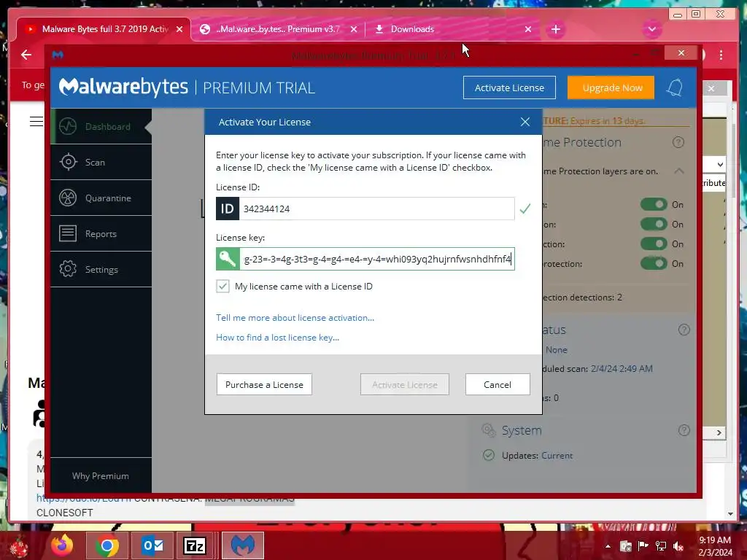The height and width of the screenshot is (560, 747).
Task: Uncheck My license came with a License ID
Action: pos(222,286)
